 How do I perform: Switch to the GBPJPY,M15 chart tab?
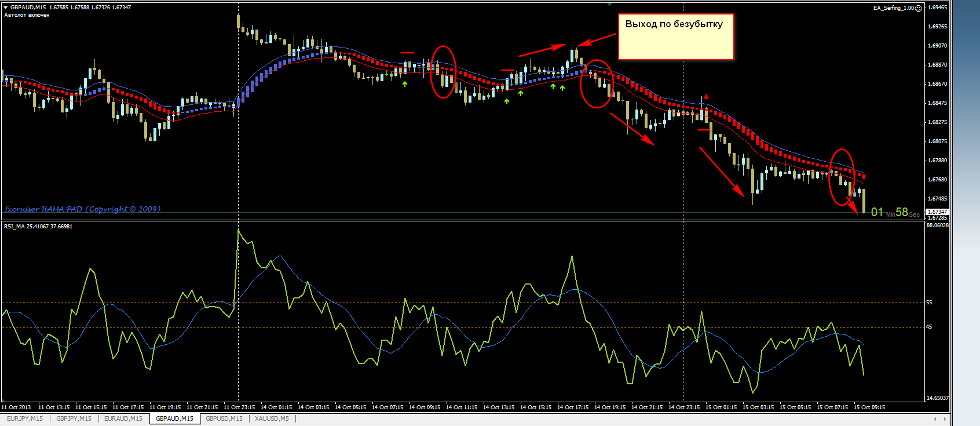click(74, 418)
